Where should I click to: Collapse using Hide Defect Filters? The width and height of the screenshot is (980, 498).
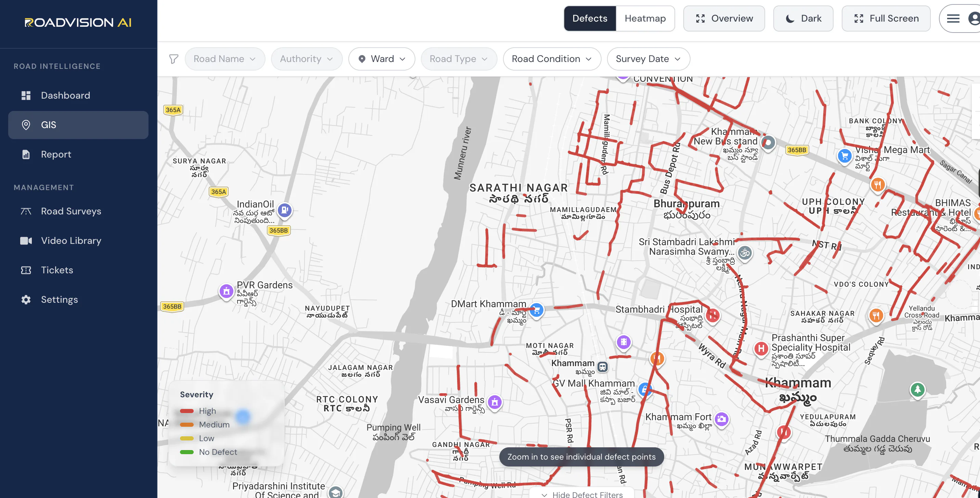(582, 494)
